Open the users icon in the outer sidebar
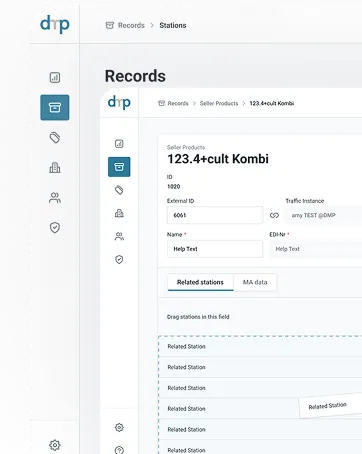 (55, 198)
